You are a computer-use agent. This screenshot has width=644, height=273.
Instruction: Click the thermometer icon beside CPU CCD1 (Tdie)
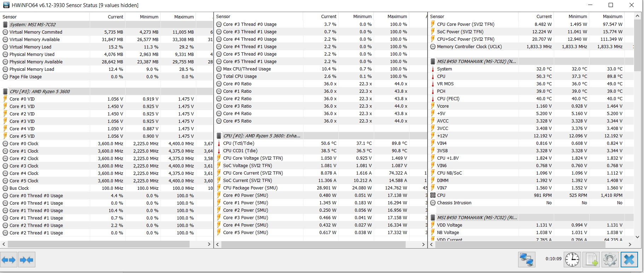coord(219,151)
